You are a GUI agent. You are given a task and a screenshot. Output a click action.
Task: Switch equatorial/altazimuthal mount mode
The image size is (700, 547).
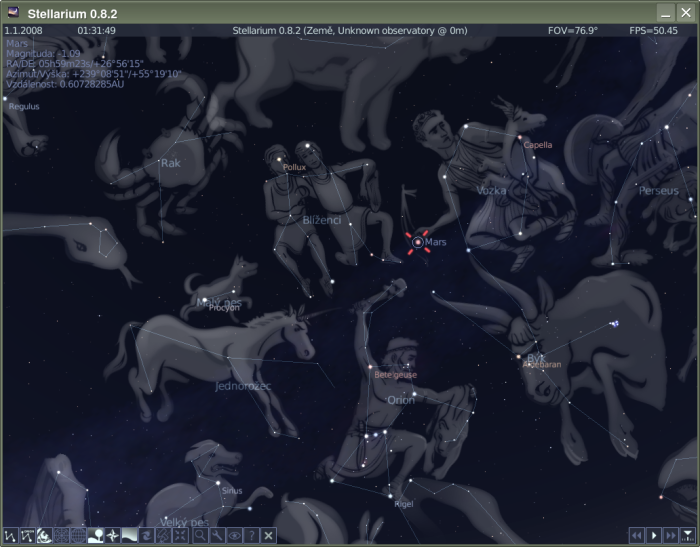point(163,535)
